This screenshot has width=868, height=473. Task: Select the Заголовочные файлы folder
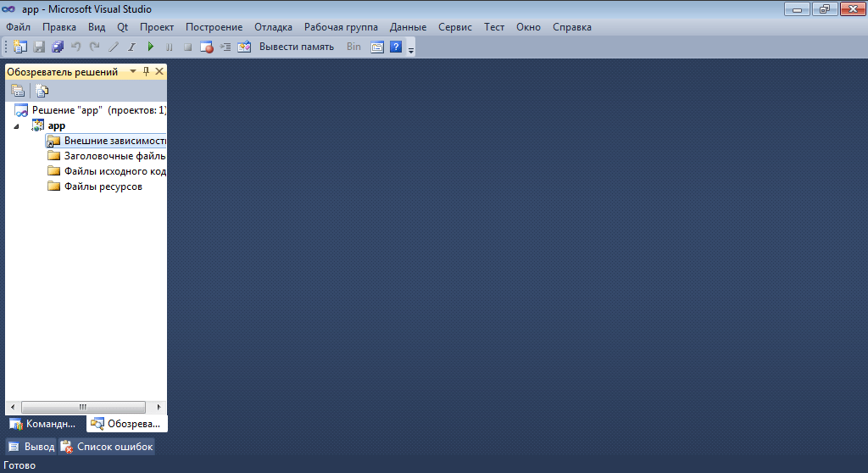114,156
